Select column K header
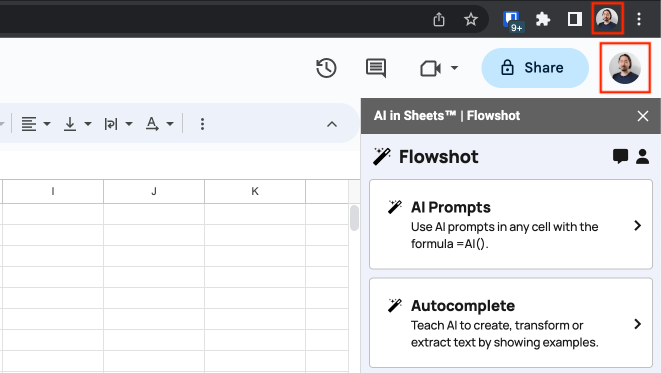This screenshot has width=661, height=373. coord(255,191)
